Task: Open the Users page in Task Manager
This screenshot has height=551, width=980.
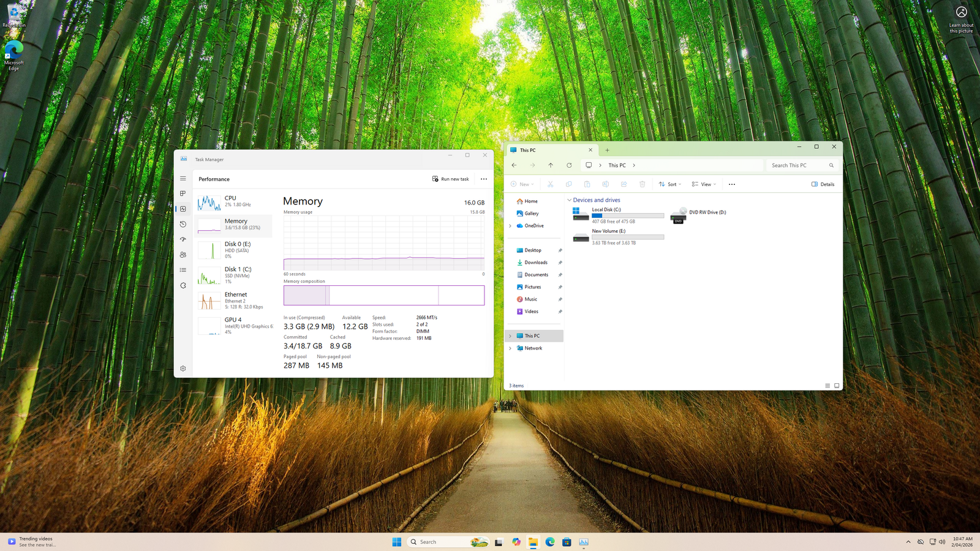Action: [183, 255]
